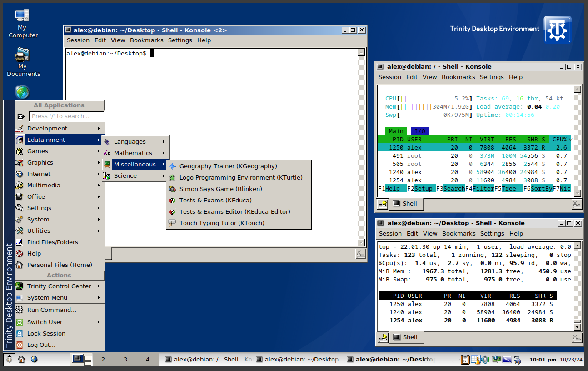This screenshot has height=371, width=588.
Task: Open the Tests & Exams Editor (KEduca-Editor)
Action: pyautogui.click(x=234, y=212)
